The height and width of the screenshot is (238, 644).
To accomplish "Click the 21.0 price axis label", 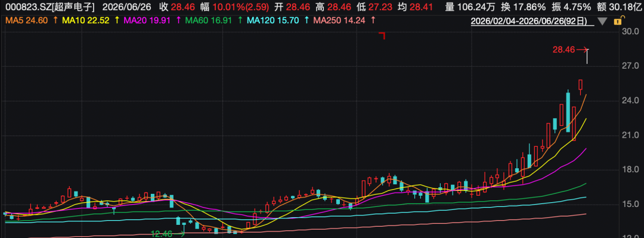I will click(630, 135).
